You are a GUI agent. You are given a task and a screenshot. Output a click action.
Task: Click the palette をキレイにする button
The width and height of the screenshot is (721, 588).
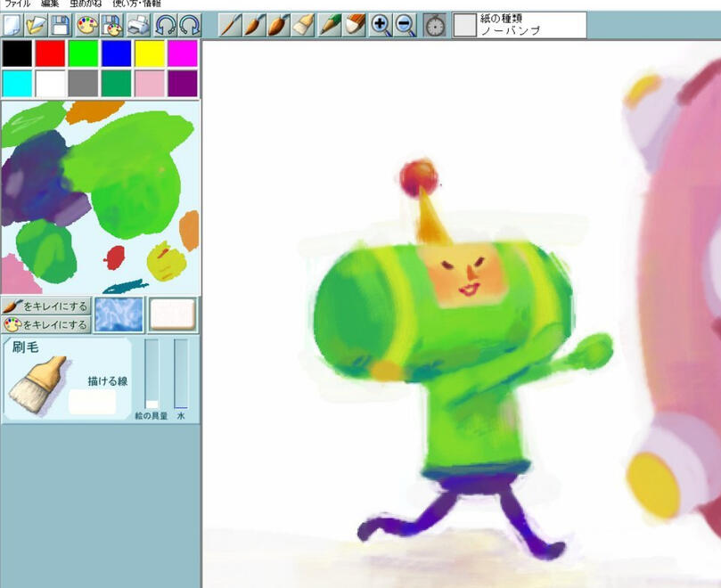46,324
